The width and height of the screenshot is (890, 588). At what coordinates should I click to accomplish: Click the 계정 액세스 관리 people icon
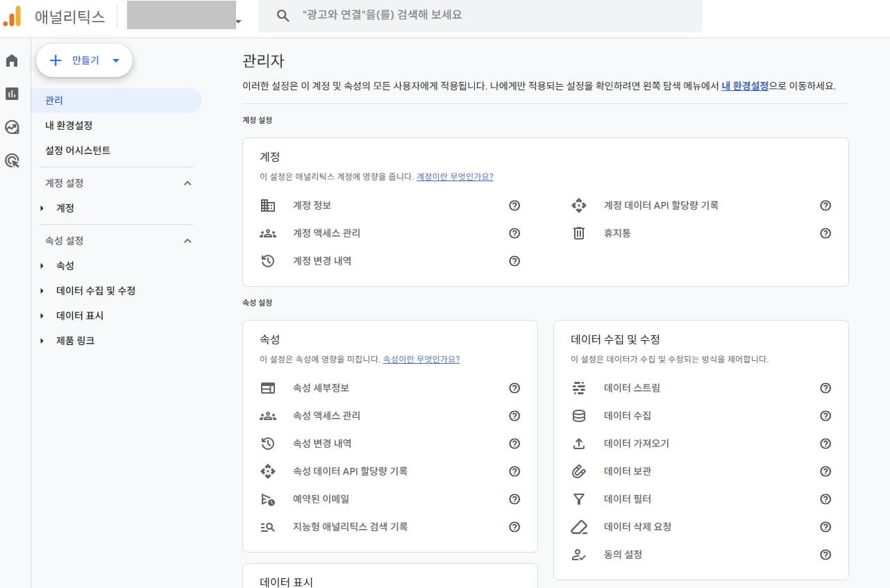(x=268, y=233)
